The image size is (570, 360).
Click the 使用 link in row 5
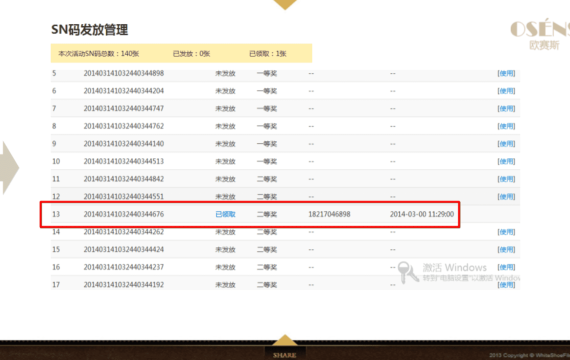click(x=506, y=73)
